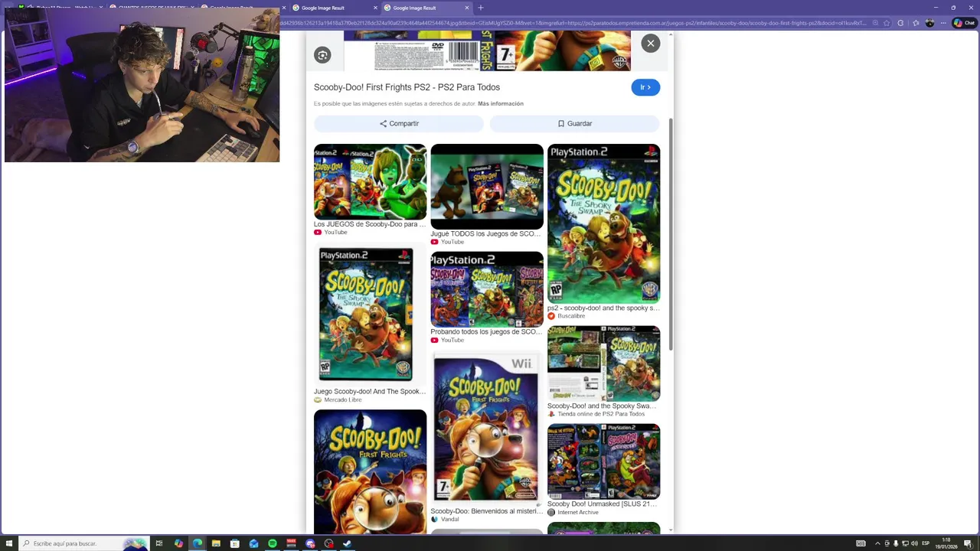
Task: Click the browser address bar URL
Action: [573, 23]
